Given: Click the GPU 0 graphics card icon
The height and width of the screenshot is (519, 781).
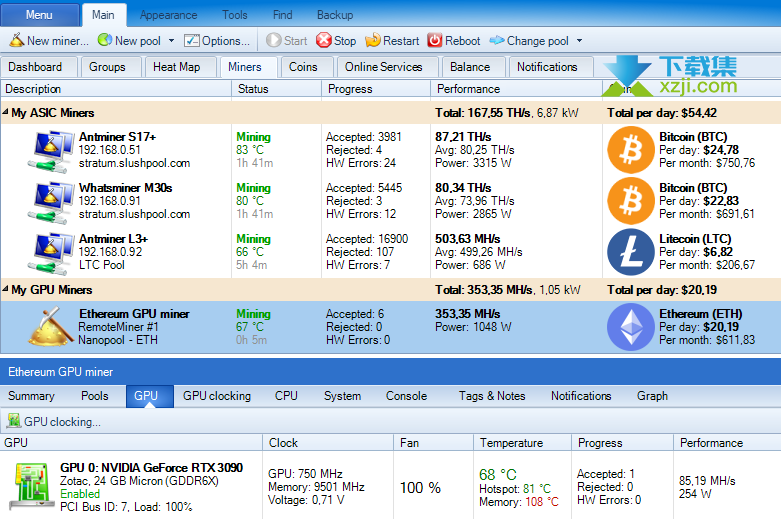Looking at the screenshot, I should 32,486.
